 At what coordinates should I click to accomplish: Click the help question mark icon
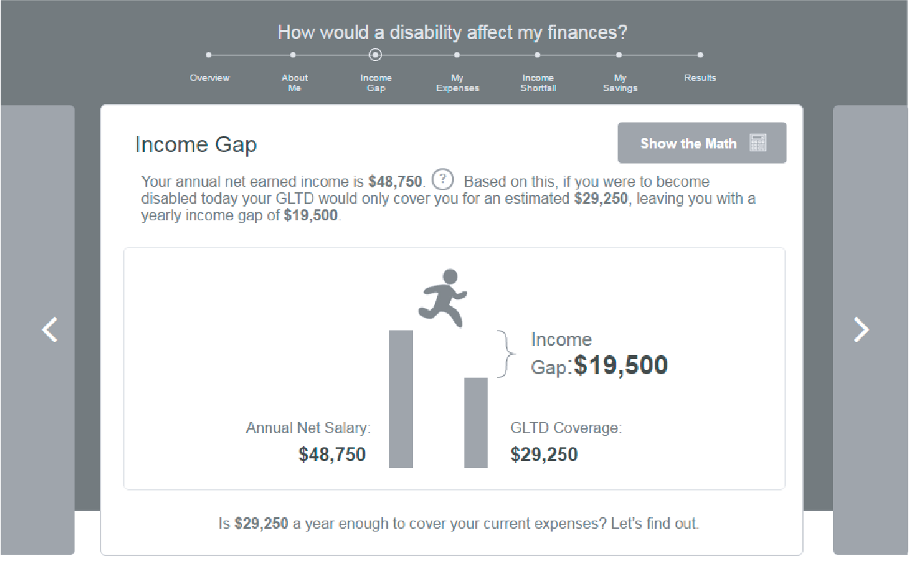pyautogui.click(x=444, y=180)
